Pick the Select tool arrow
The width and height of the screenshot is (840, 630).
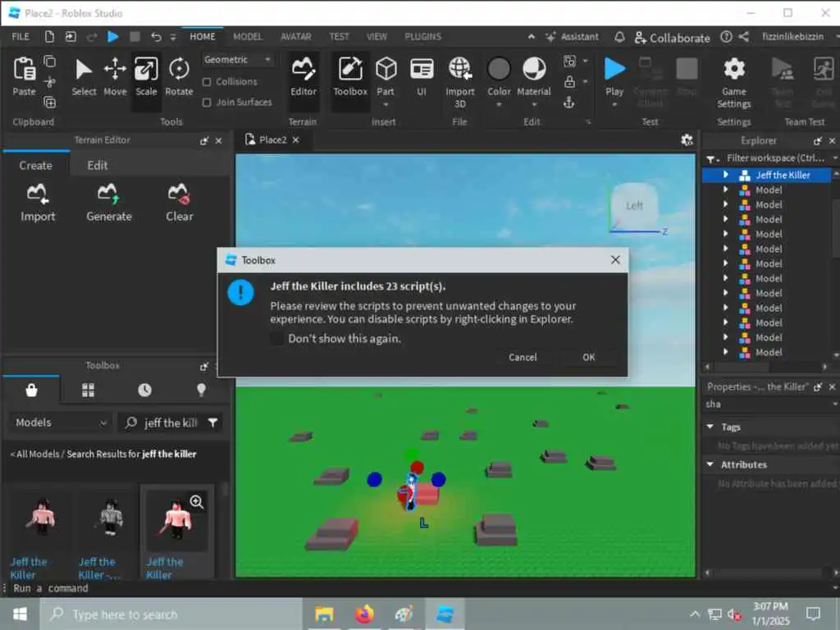tap(84, 76)
